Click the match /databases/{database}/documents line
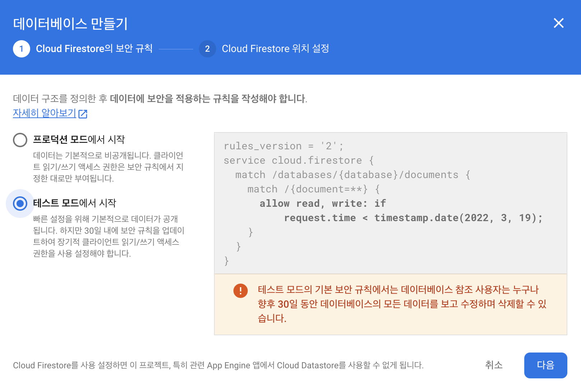This screenshot has height=392, width=581. coord(353,175)
